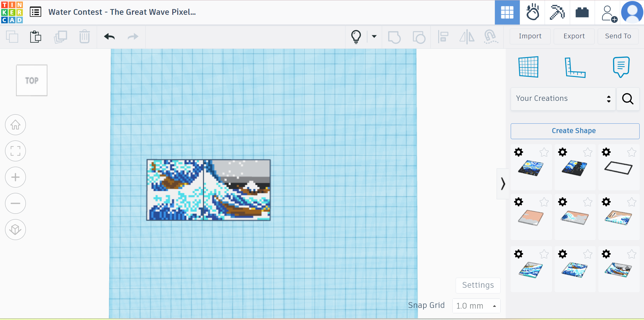
Task: Open the Notes tool
Action: [621, 67]
